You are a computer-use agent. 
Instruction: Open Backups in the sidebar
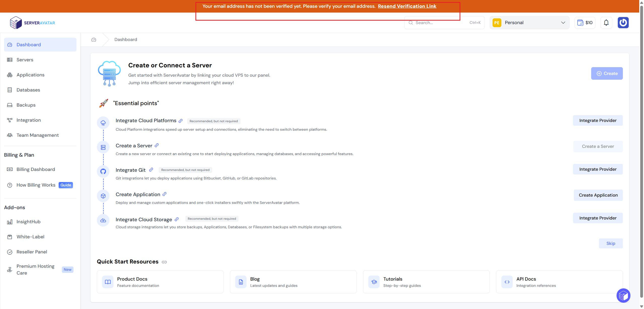tap(40, 105)
